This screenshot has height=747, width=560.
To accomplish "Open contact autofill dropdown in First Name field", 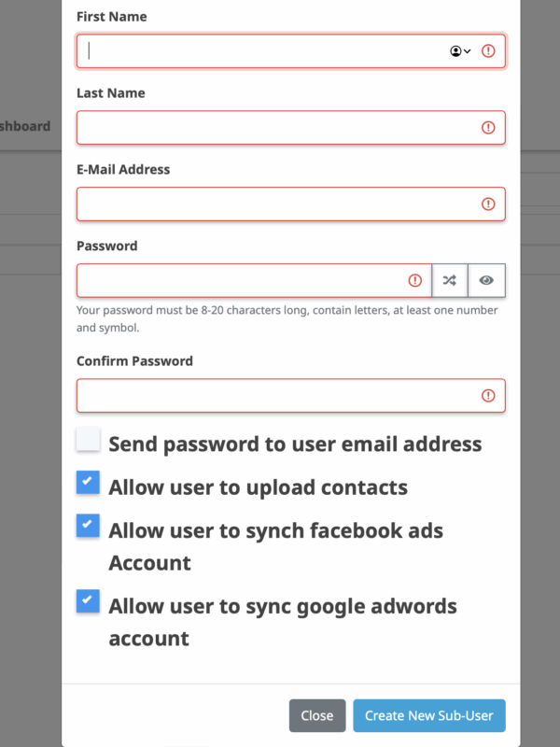I will [460, 51].
